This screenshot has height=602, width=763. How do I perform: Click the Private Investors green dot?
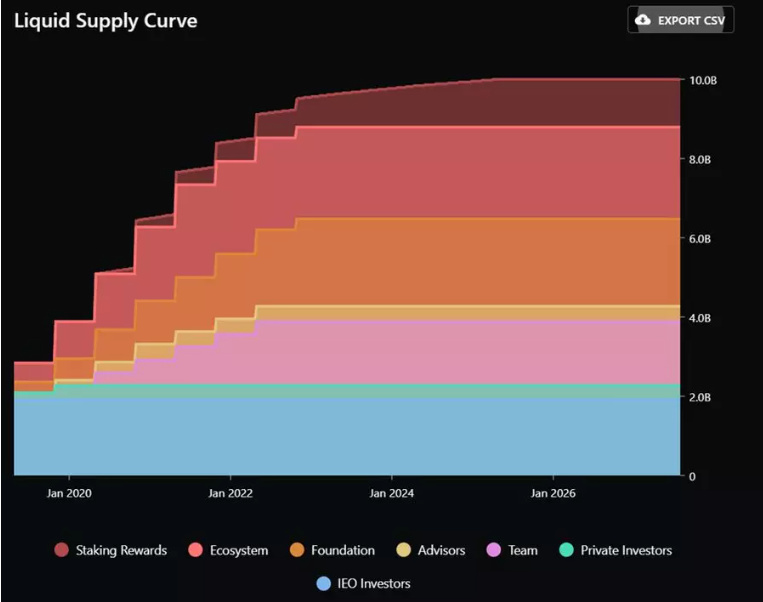pyautogui.click(x=566, y=550)
